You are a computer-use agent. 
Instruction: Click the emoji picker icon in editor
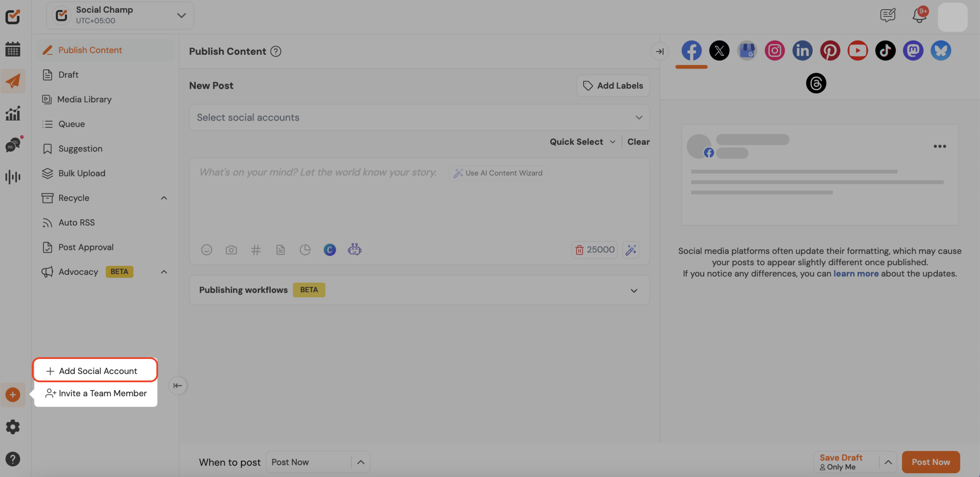pos(206,250)
